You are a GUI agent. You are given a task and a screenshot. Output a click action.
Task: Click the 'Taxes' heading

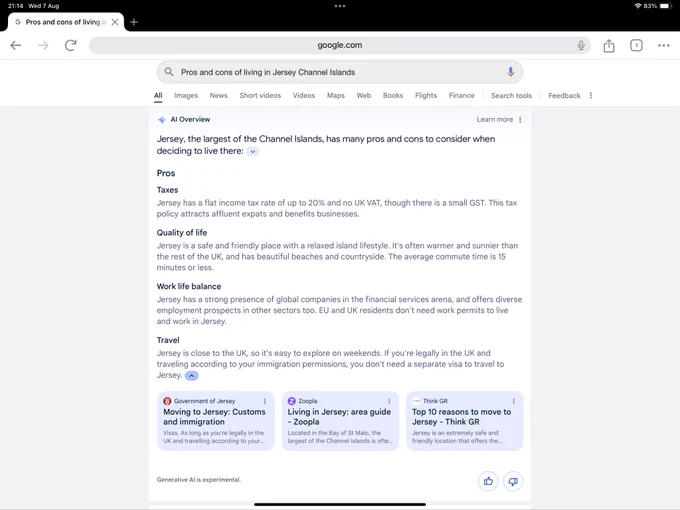click(x=167, y=190)
